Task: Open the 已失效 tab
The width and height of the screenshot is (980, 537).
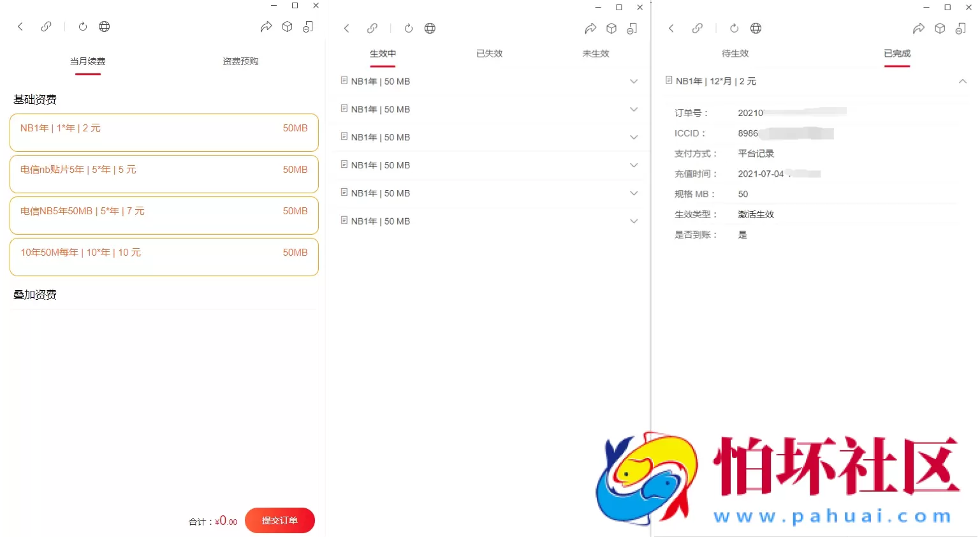Action: click(489, 54)
